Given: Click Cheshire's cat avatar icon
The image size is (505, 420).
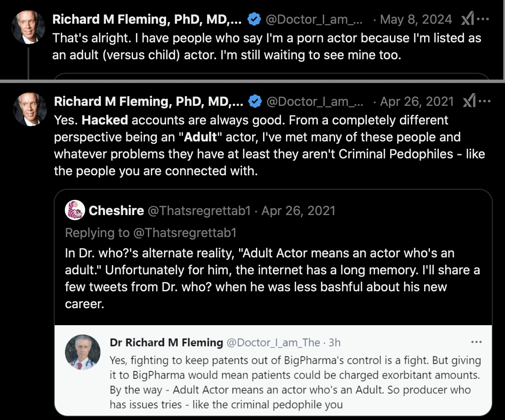Looking at the screenshot, I should [x=75, y=210].
